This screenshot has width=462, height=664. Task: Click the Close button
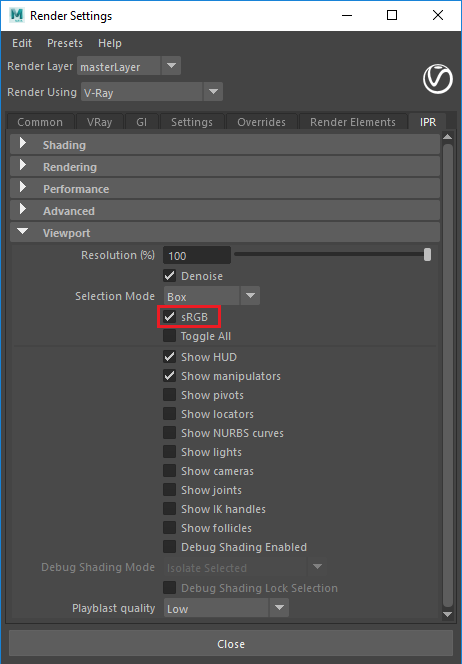pos(231,644)
